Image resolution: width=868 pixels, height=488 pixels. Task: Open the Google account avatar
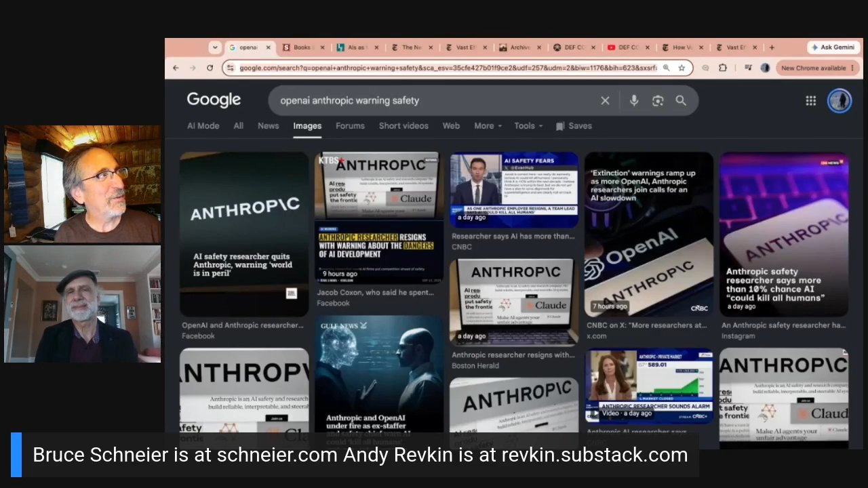[840, 100]
